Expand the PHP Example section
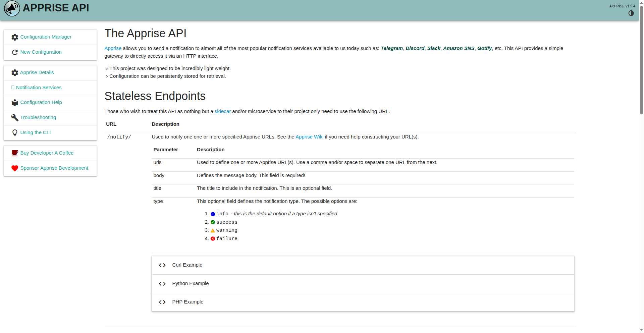 187,302
